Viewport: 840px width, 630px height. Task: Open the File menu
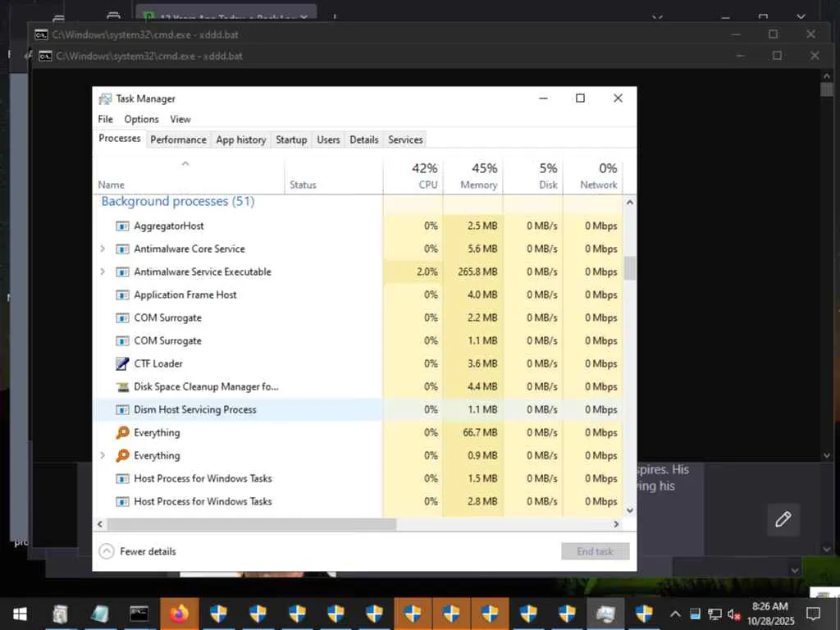[x=106, y=119]
